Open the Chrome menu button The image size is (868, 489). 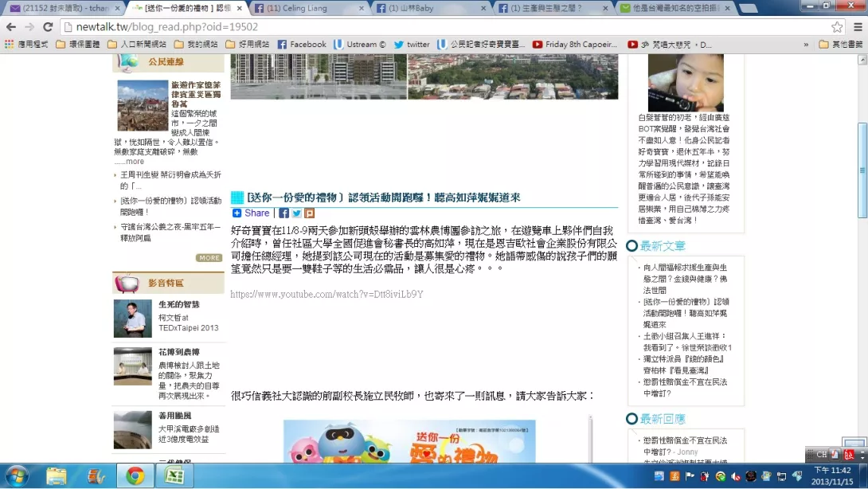[x=858, y=26]
